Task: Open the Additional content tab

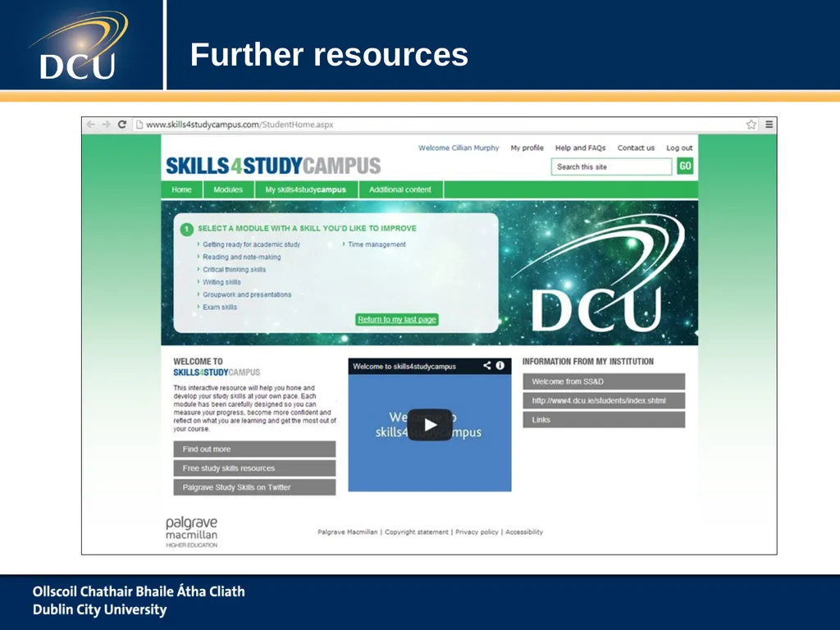Action: click(400, 189)
